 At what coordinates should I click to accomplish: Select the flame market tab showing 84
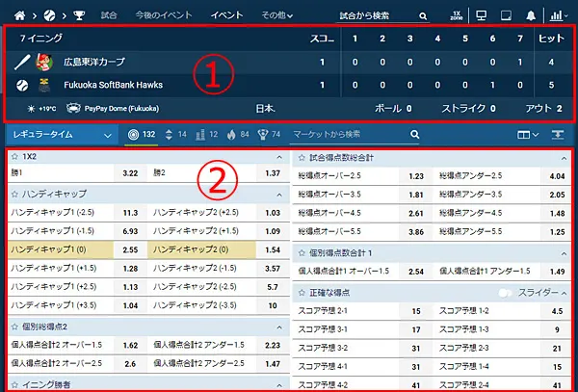pyautogui.click(x=238, y=135)
